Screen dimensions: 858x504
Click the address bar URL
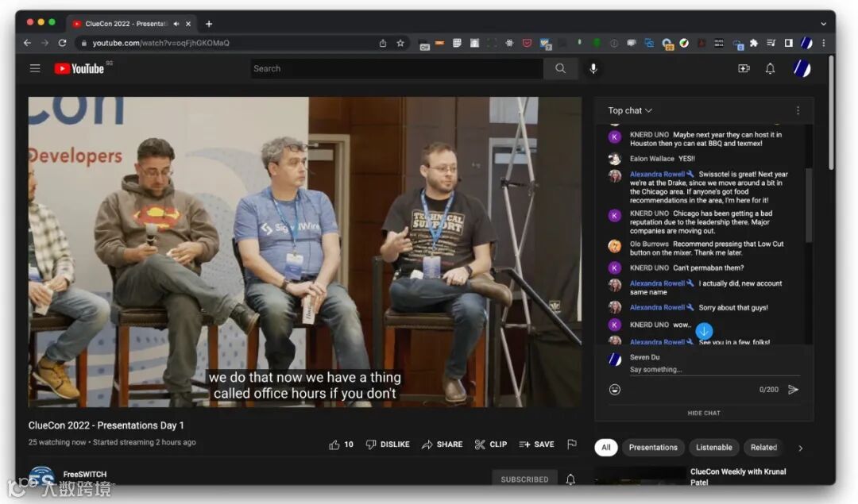[x=160, y=43]
